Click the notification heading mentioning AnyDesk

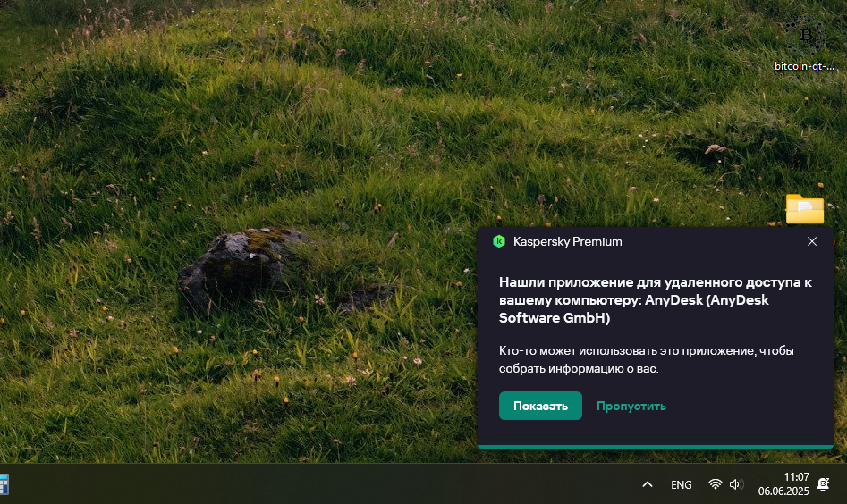pos(656,300)
